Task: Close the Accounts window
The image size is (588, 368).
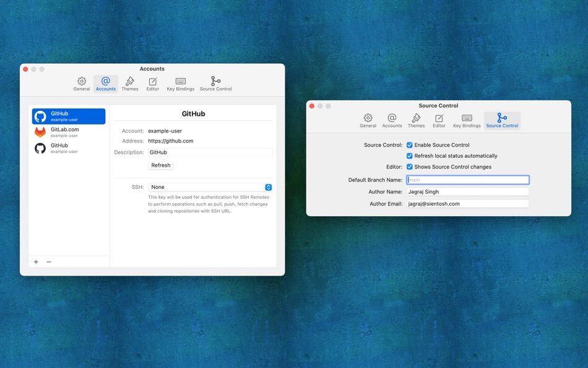Action: [x=25, y=69]
